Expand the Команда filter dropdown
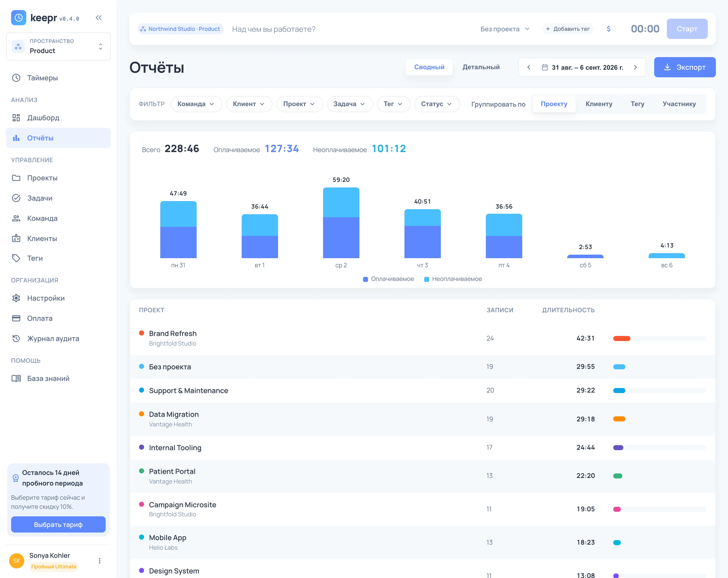728x578 pixels. tap(196, 104)
